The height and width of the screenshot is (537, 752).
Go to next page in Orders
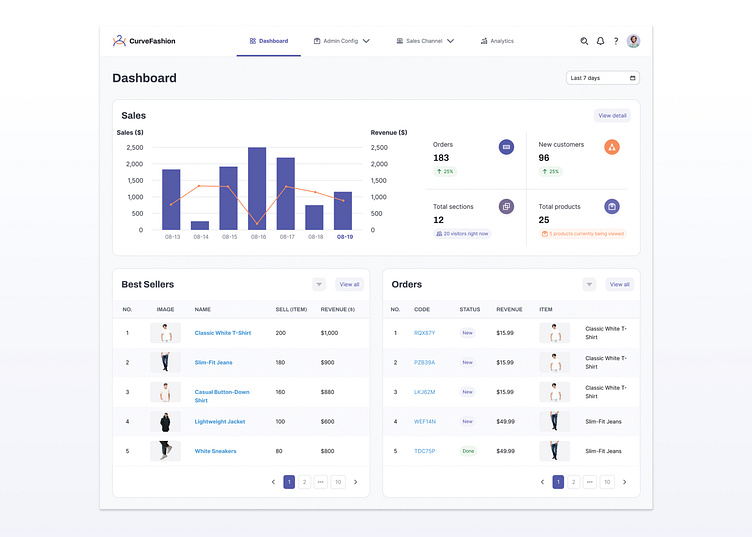pyautogui.click(x=624, y=482)
